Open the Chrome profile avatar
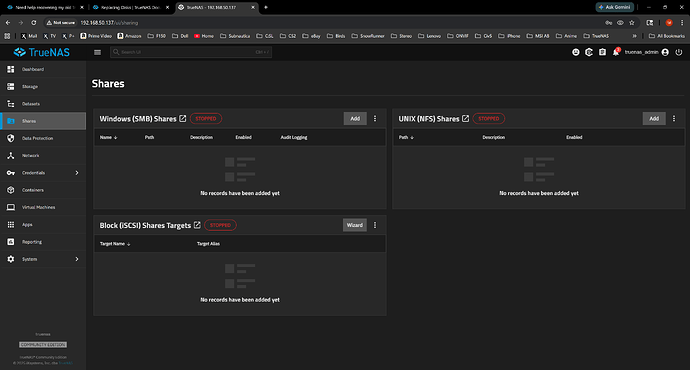 pos(669,22)
